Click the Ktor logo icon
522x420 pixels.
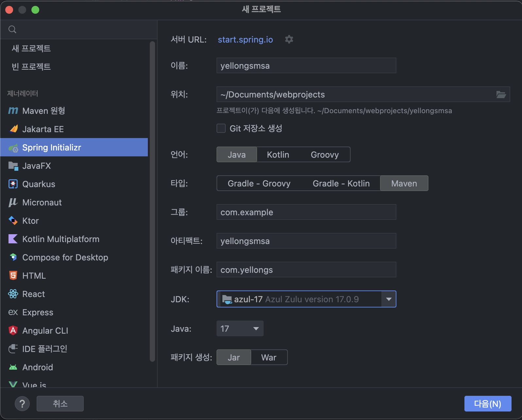click(x=13, y=221)
